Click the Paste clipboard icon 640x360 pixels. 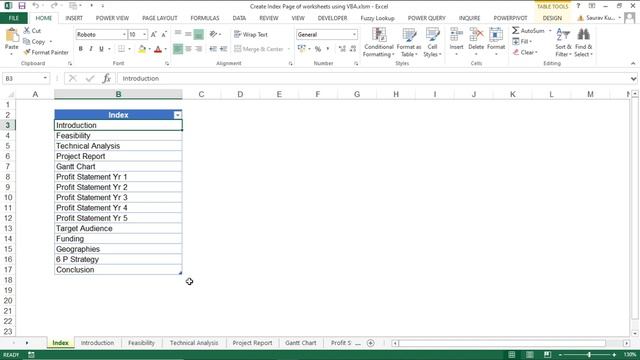coord(11,35)
